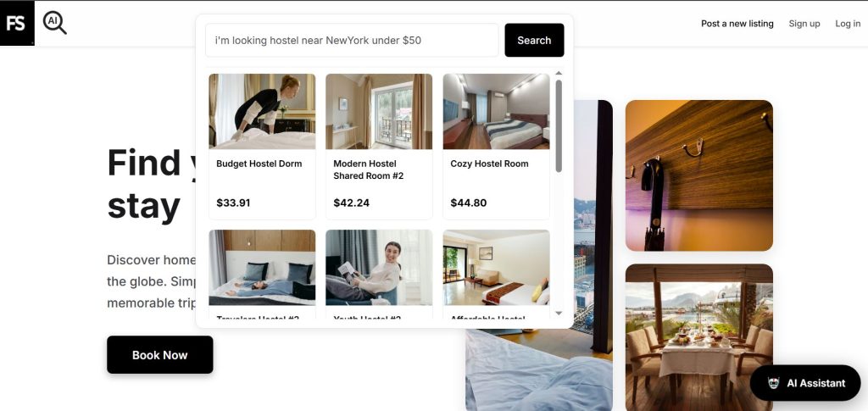The height and width of the screenshot is (411, 868).
Task: Open the Modern Hostel Shared Room #2 image
Action: (379, 112)
